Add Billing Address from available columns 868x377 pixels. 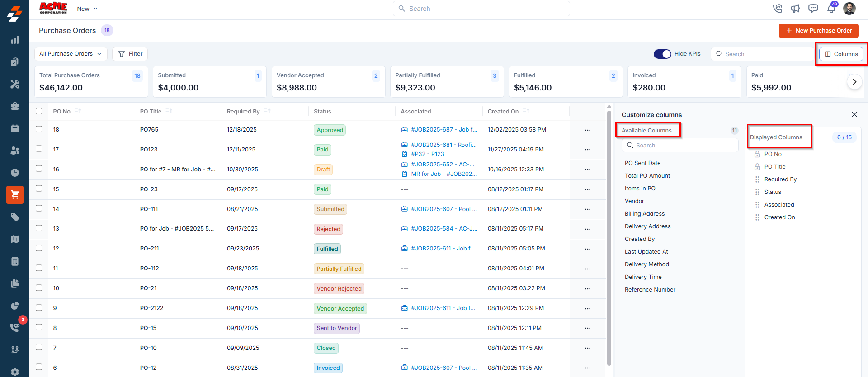645,214
